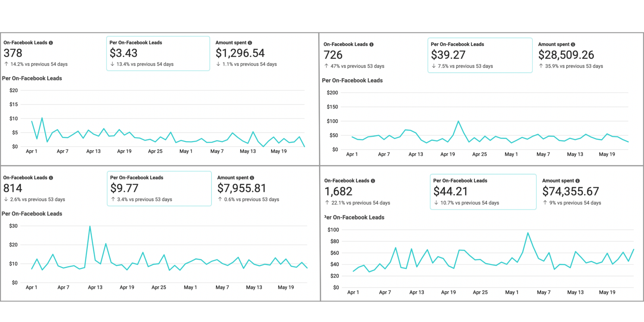
Task: Click '14.2% vs previous 54 days' text
Action: (39, 64)
